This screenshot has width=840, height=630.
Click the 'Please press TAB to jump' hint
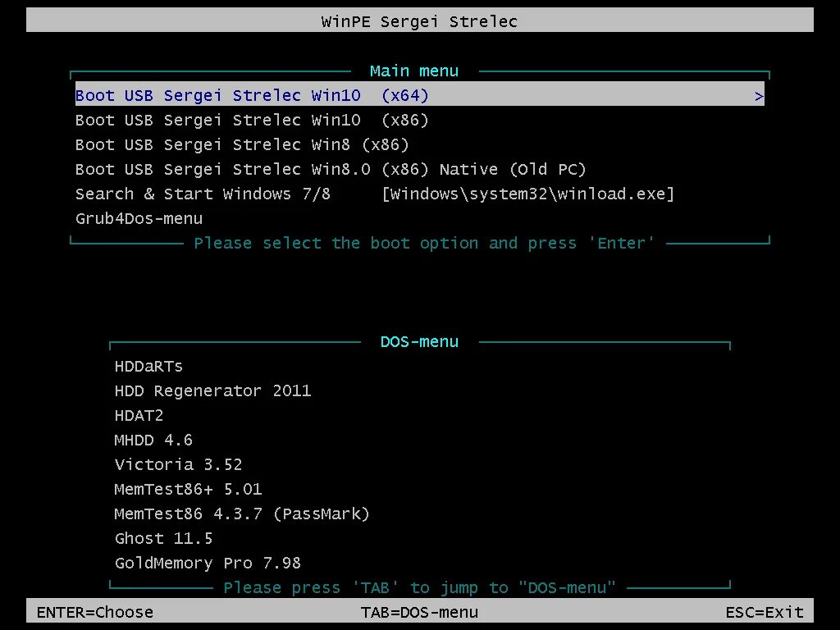[x=419, y=587]
